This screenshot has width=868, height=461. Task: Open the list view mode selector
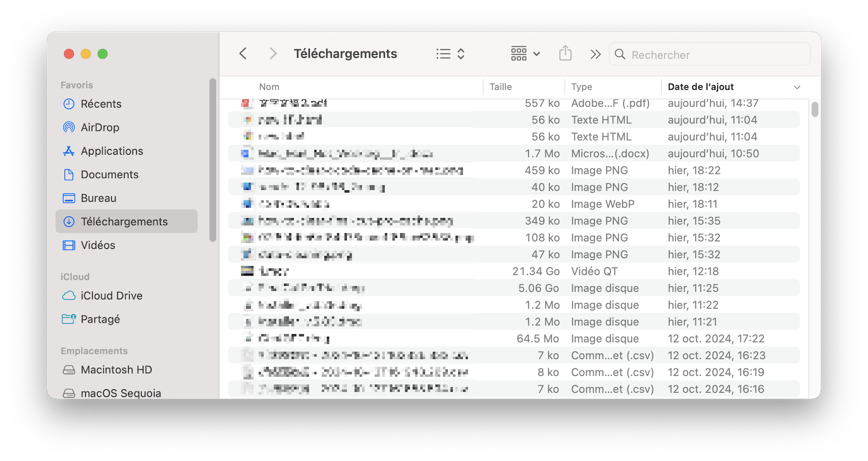pos(450,54)
